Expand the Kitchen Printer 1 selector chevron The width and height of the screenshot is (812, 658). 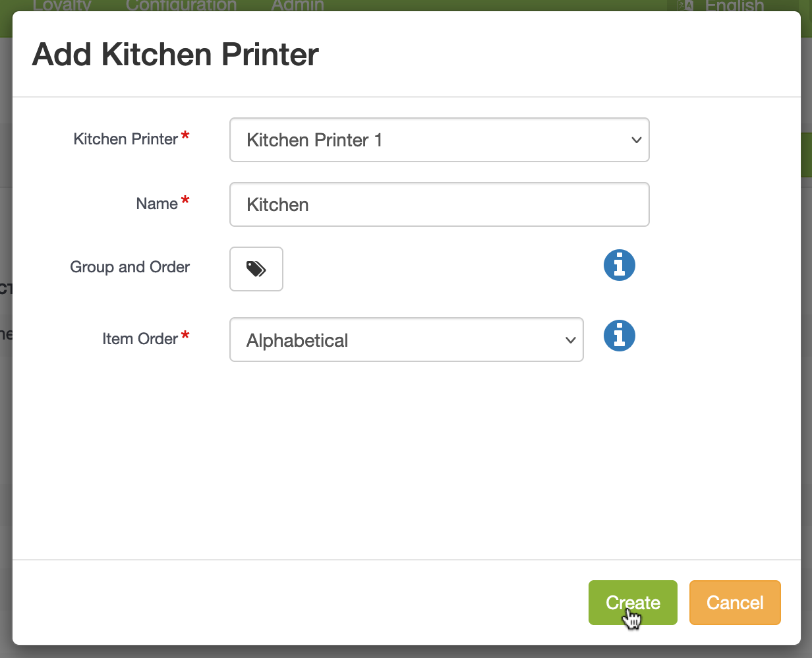(635, 140)
